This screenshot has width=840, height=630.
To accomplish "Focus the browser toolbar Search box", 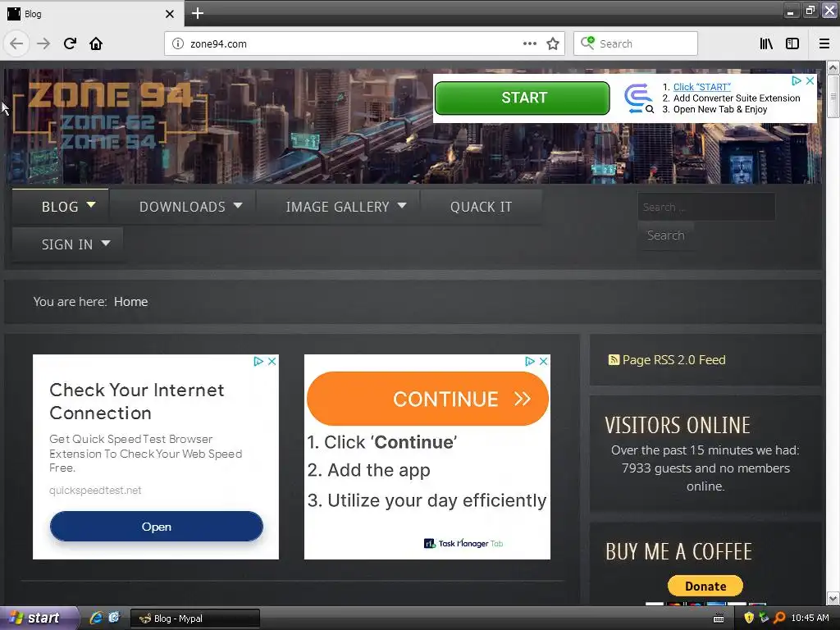I will 636,44.
